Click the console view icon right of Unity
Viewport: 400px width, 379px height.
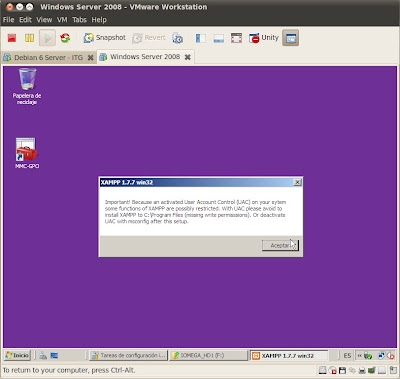pos(291,38)
